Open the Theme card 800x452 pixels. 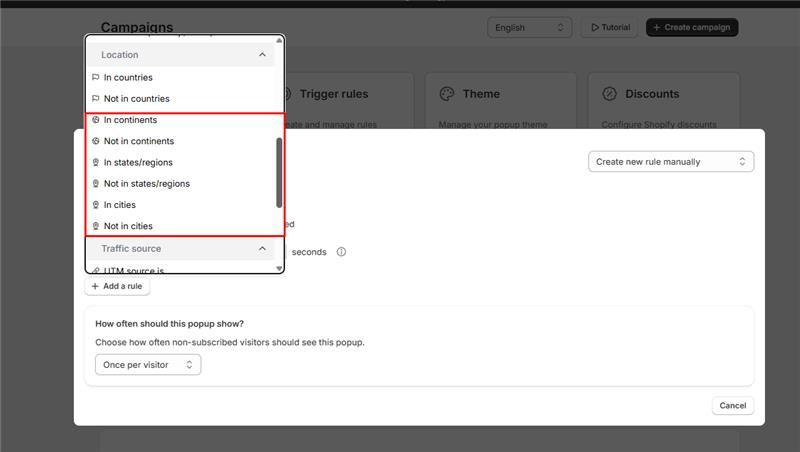(501, 101)
